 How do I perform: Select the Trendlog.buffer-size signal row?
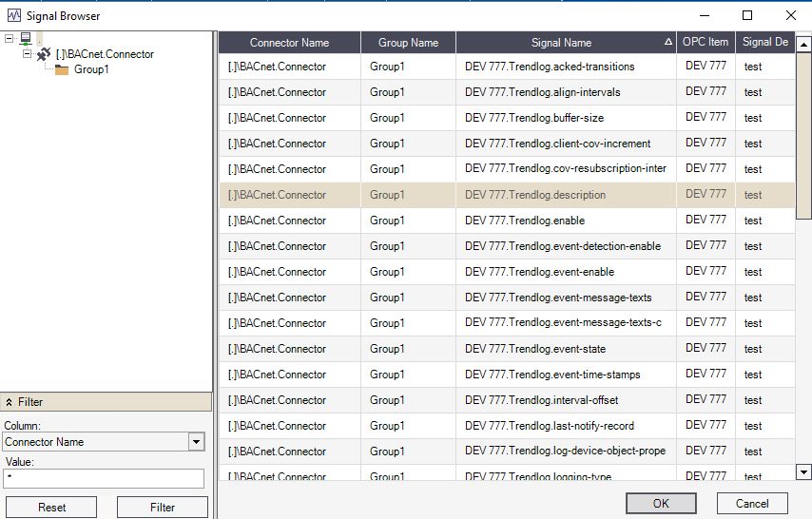(534, 118)
